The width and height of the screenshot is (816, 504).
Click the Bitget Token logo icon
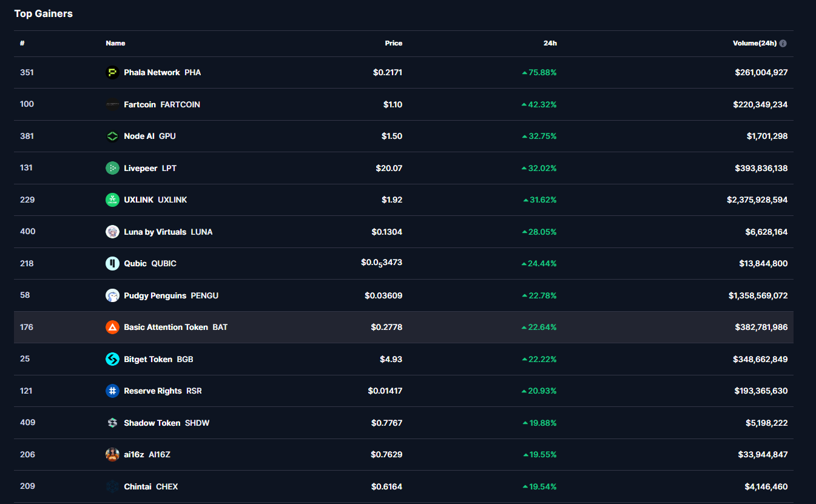(112, 359)
